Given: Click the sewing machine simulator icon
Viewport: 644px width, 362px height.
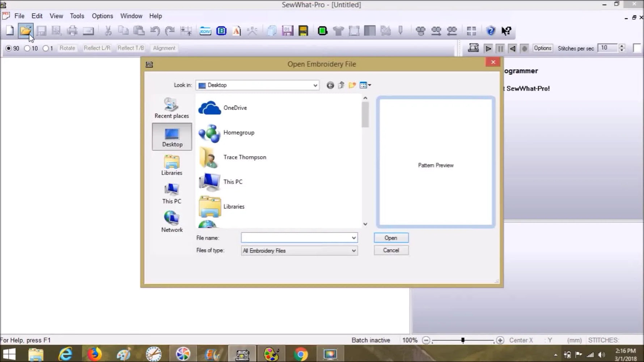Looking at the screenshot, I should tap(473, 48).
